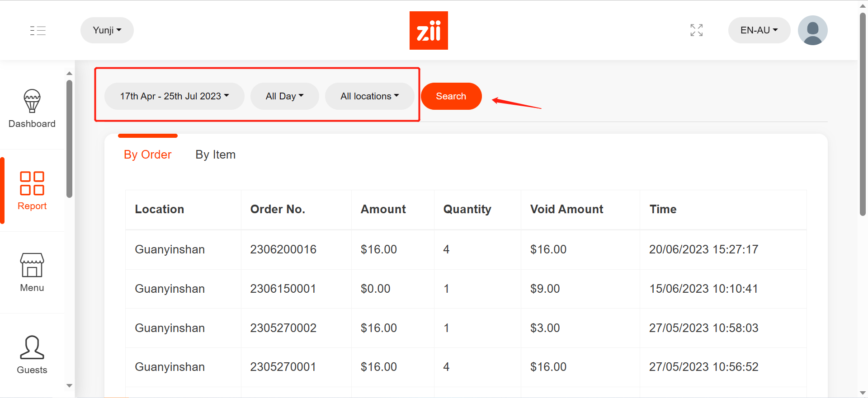This screenshot has height=398, width=868.
Task: Open order 2306200016 row details
Action: point(283,249)
